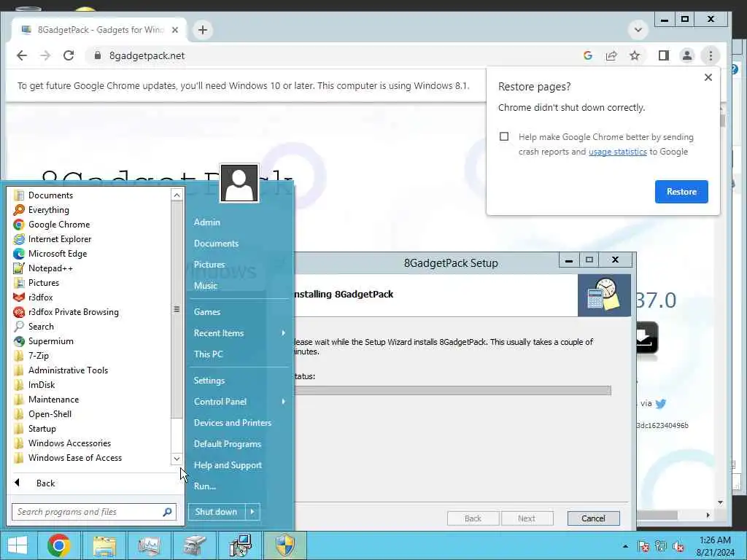This screenshot has width=747, height=560.
Task: Dismiss the Restore pages popup
Action: point(708,77)
